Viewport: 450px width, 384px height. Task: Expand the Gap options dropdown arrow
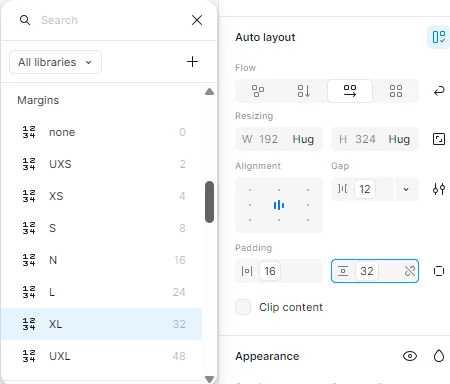406,189
